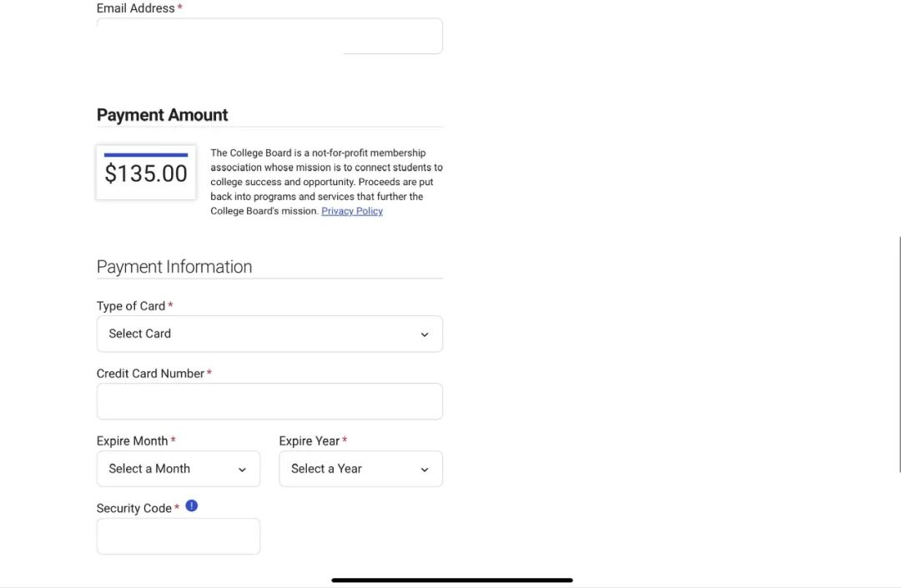Open the Type of Card dropdown
Screen dimensions: 901x588
point(269,334)
